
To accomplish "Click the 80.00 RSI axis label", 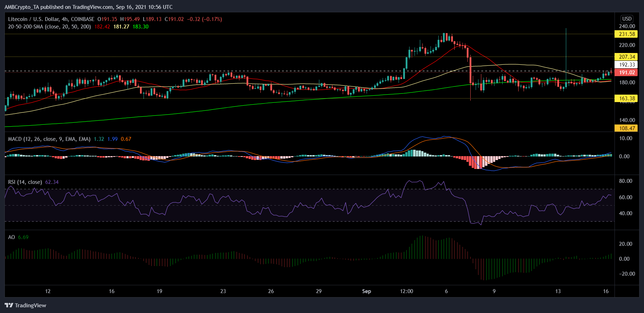I will pos(626,181).
